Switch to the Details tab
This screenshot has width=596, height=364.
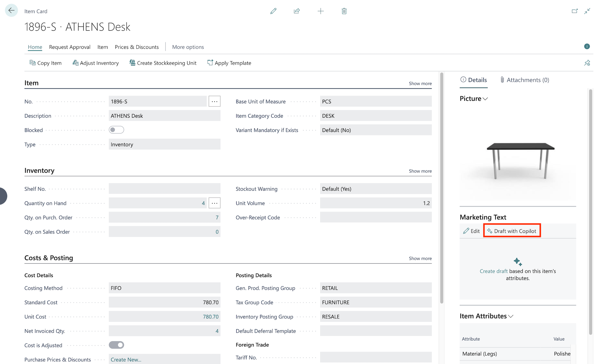coord(474,80)
